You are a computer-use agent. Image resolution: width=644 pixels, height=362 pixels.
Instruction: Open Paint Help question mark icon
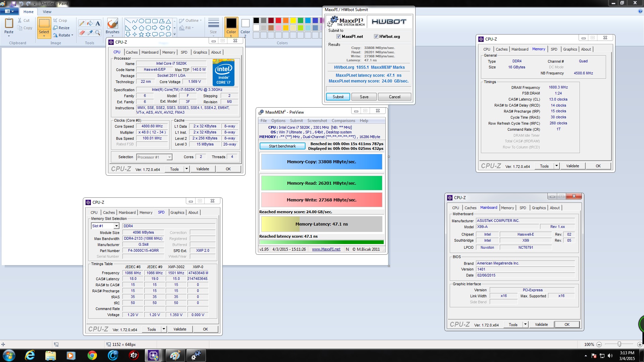click(640, 11)
